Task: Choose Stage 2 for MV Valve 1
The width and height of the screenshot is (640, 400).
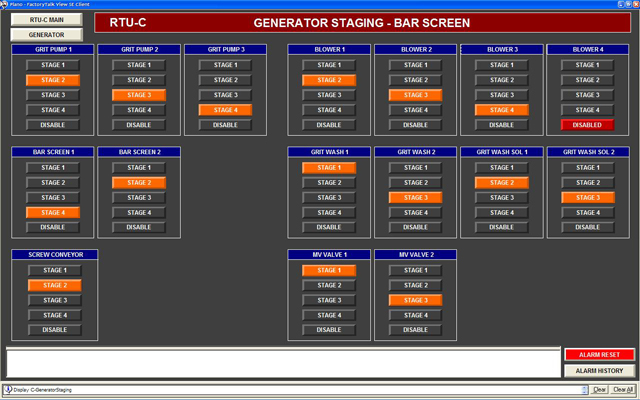Action: tap(329, 285)
